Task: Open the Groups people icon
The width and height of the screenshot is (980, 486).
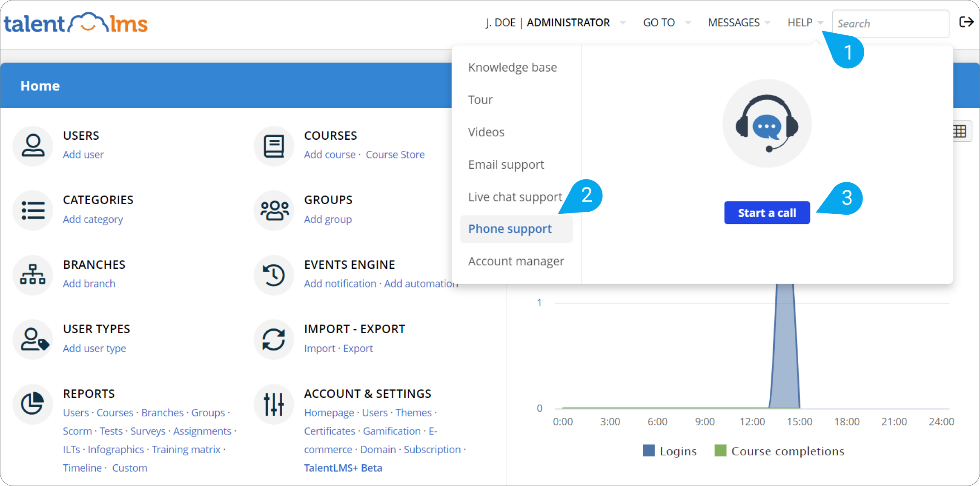Action: pyautogui.click(x=274, y=210)
